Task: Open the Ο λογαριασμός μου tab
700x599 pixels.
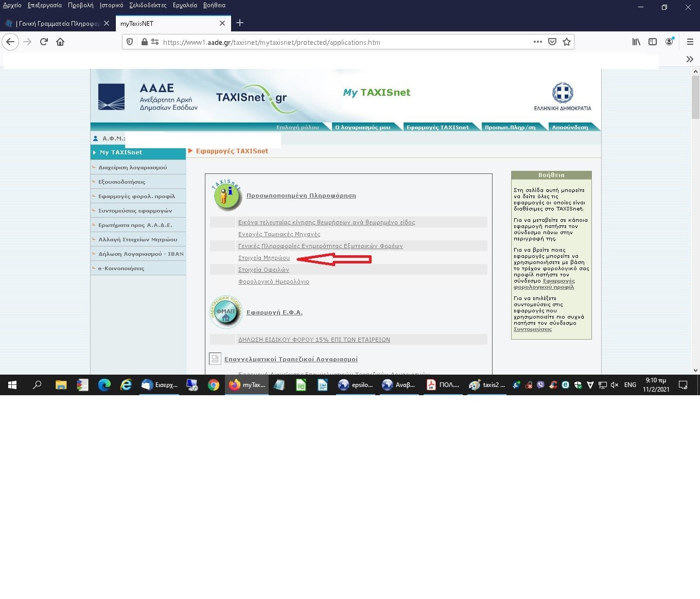Action: (363, 127)
